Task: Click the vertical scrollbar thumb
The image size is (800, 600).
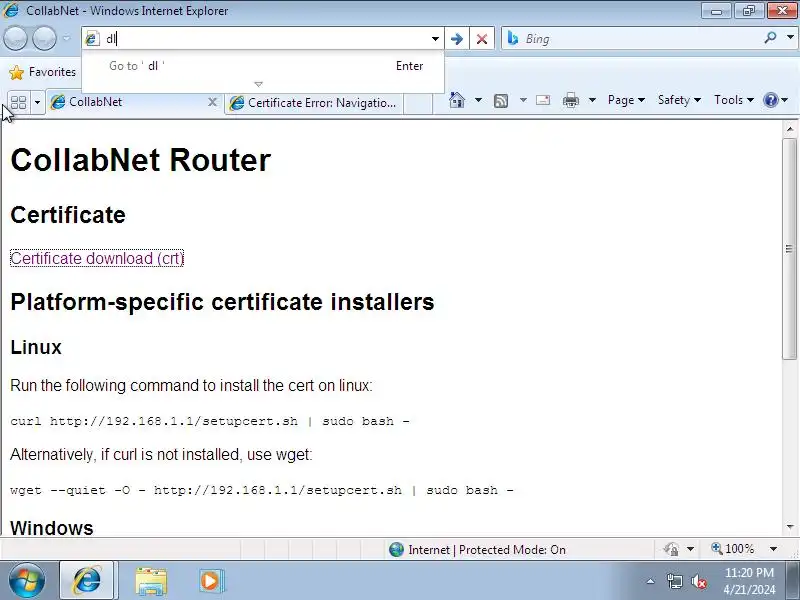Action: (x=790, y=248)
